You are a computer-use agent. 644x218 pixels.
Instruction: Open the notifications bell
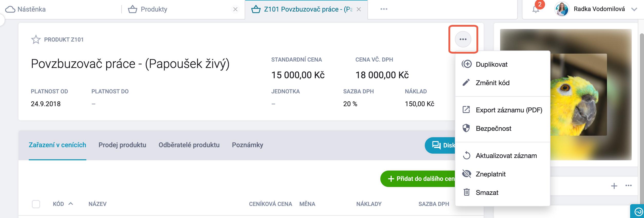536,9
